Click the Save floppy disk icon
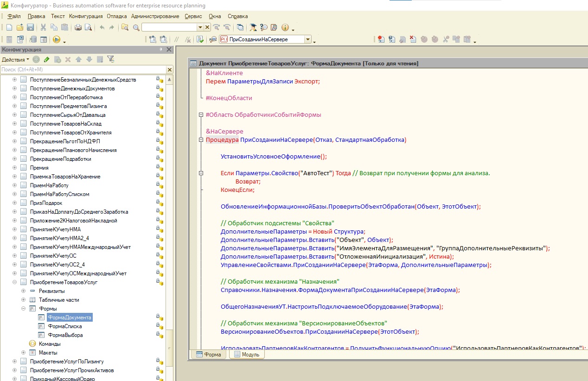This screenshot has width=588, height=381. click(31, 27)
